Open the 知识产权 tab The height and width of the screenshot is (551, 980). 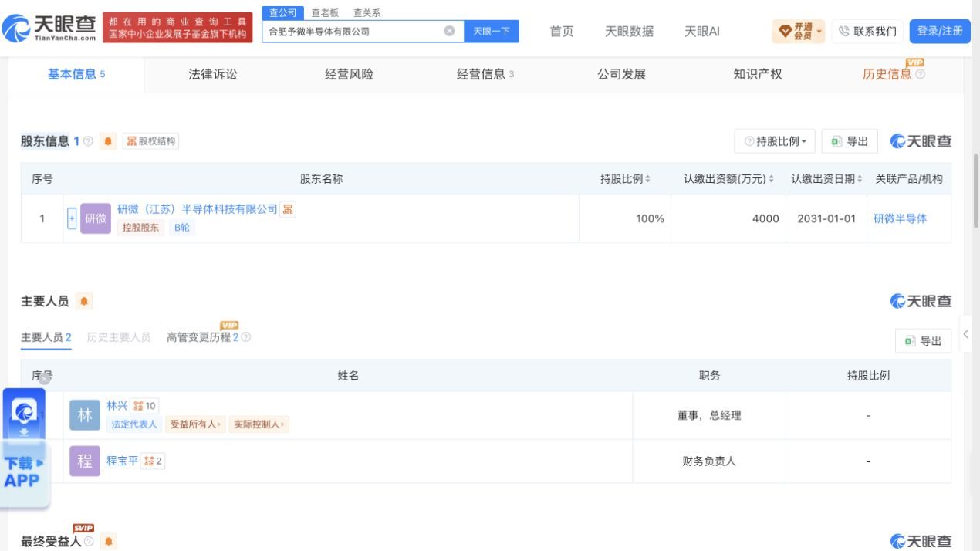[x=757, y=74]
